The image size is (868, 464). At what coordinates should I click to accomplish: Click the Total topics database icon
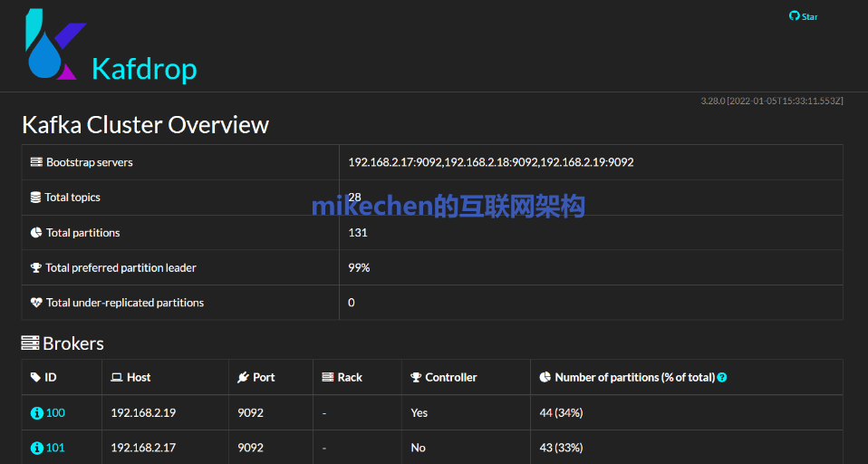tap(36, 198)
